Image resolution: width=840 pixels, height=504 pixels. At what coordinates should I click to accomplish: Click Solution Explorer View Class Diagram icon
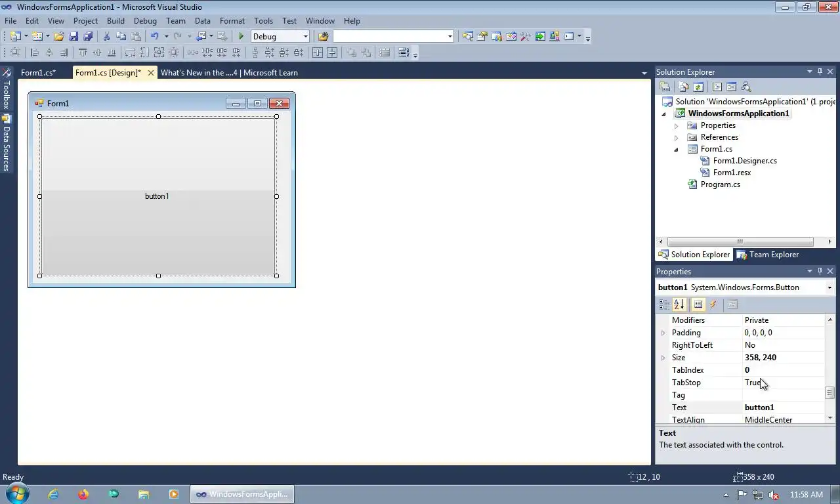pos(745,87)
